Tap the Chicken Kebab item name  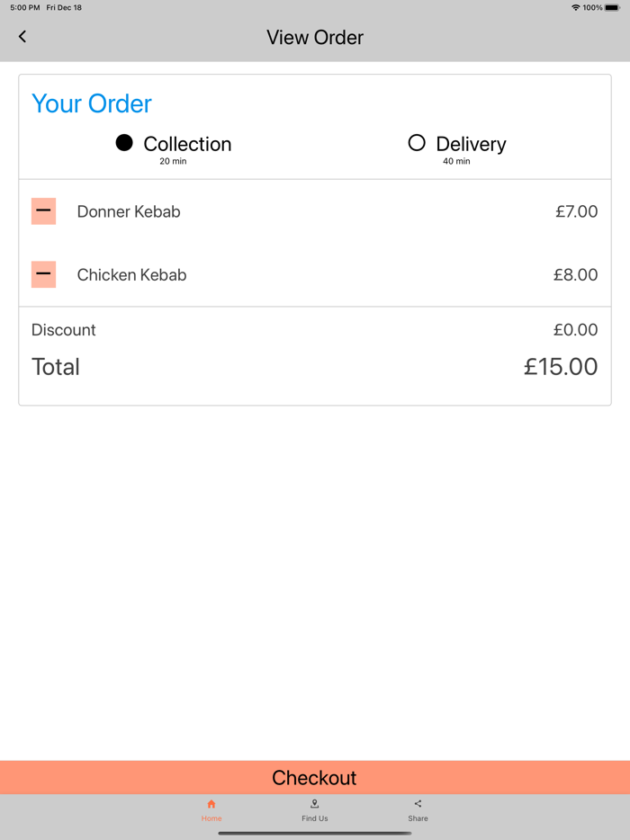(x=131, y=275)
